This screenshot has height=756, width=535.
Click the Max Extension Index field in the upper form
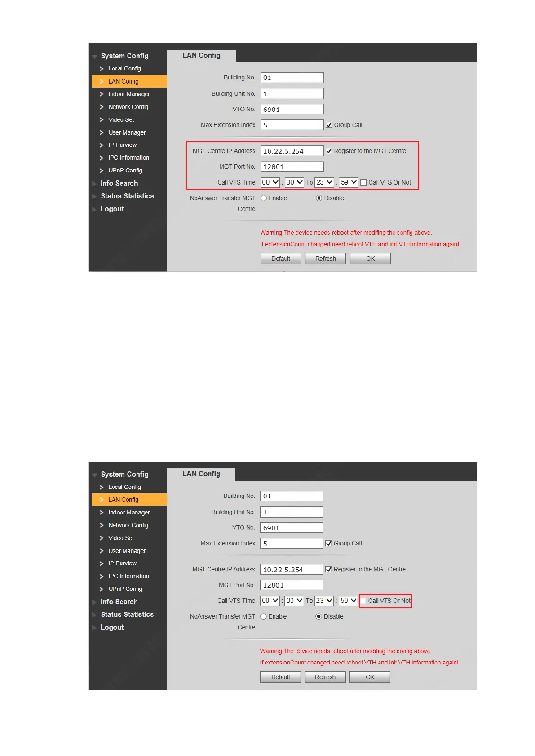coord(292,125)
